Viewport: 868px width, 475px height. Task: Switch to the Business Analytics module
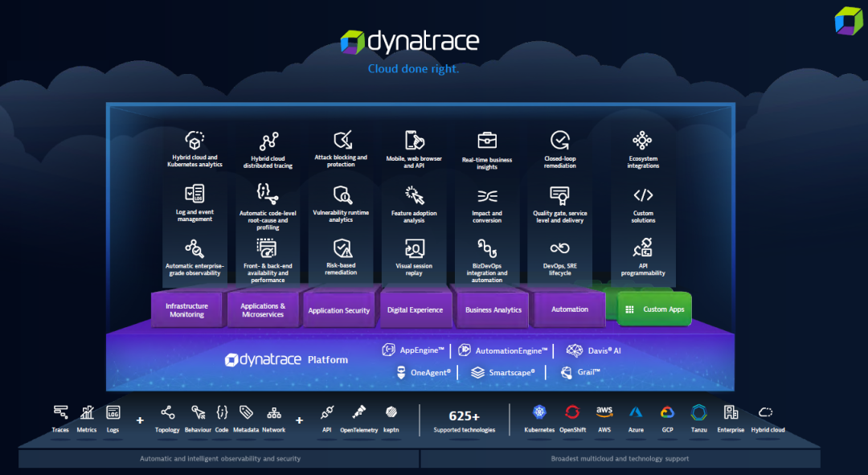click(493, 310)
